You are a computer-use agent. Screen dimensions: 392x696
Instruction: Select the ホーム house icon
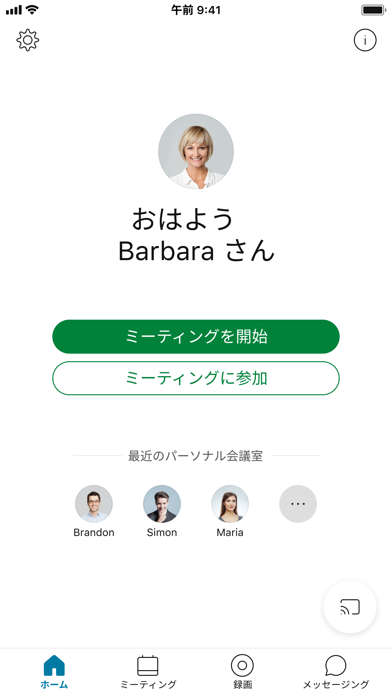(x=54, y=665)
